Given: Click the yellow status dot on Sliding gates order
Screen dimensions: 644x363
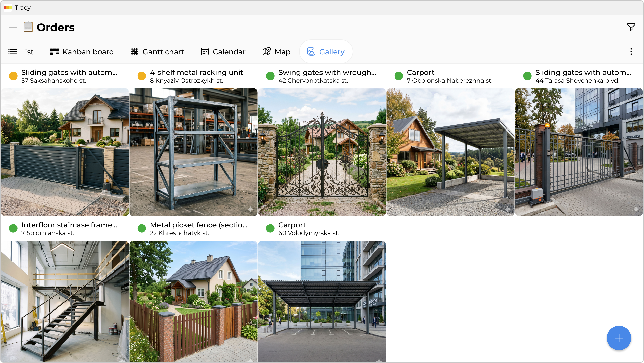Looking at the screenshot, I should (13, 76).
